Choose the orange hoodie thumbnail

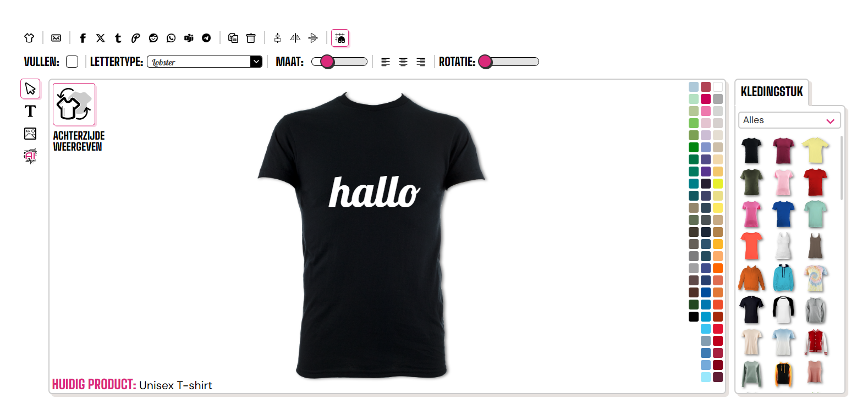point(751,278)
